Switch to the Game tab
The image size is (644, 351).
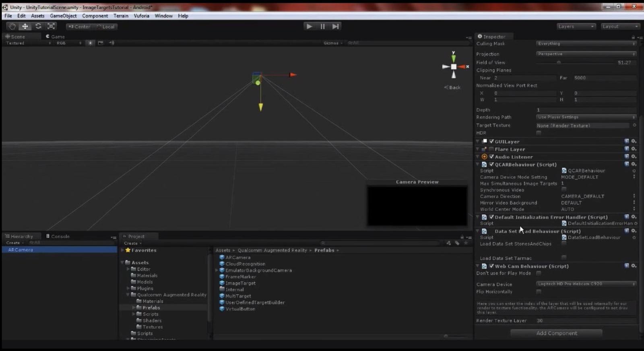coord(55,36)
